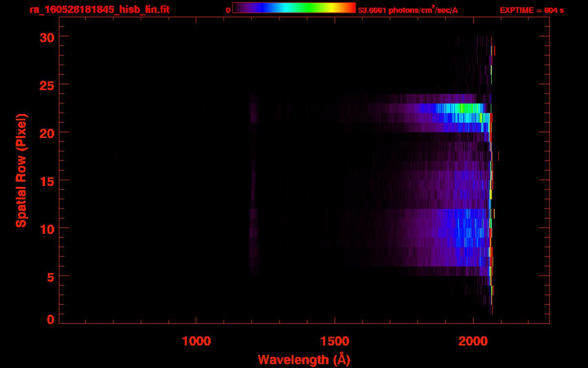Click the spatial row tick label 25
Screen dimensions: 588x368
pyautogui.click(x=46, y=85)
